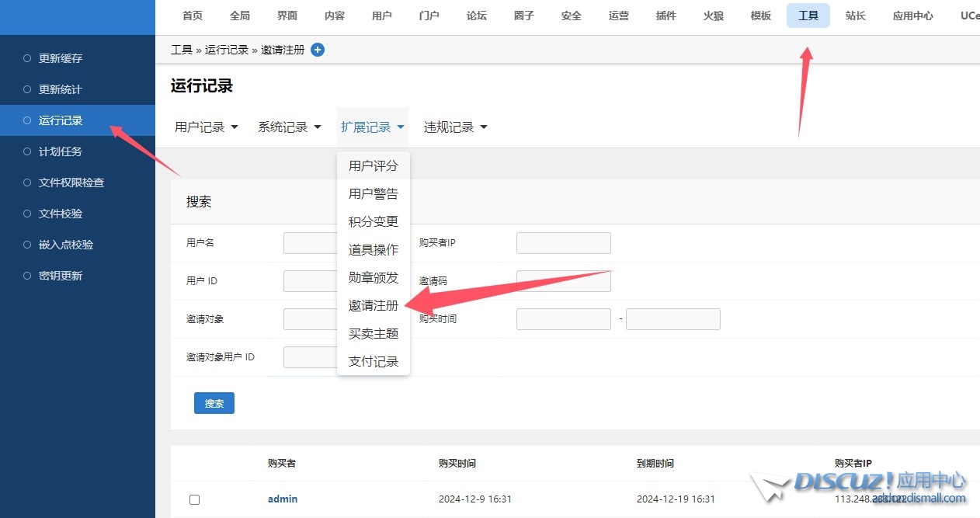This screenshot has height=518, width=980.
Task: Select 计划任务 in the left sidebar
Action: 61,151
